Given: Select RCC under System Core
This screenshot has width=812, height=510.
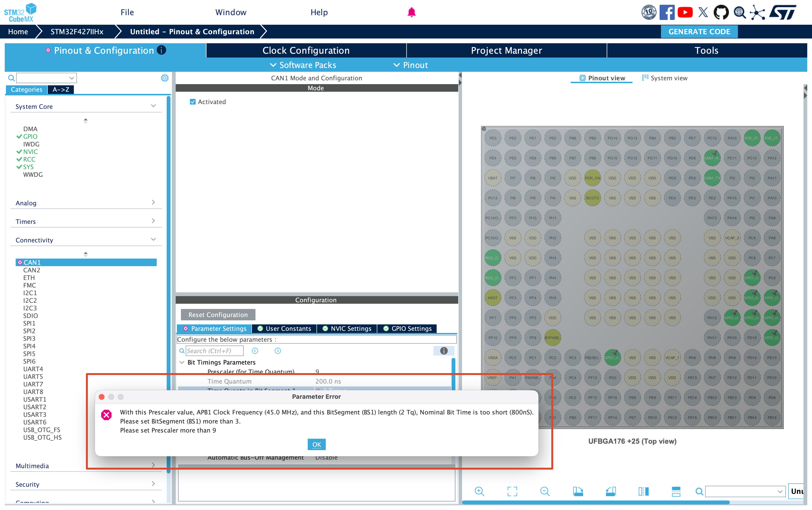Looking at the screenshot, I should pyautogui.click(x=29, y=159).
